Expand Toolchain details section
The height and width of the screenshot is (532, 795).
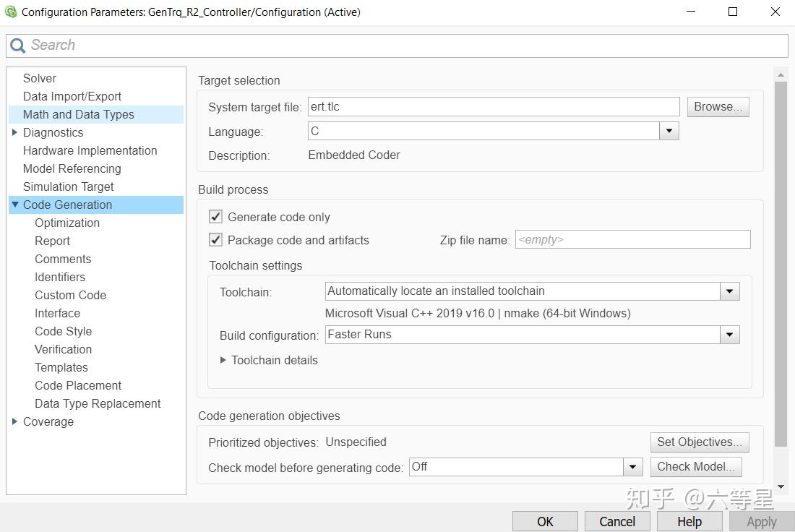(223, 360)
